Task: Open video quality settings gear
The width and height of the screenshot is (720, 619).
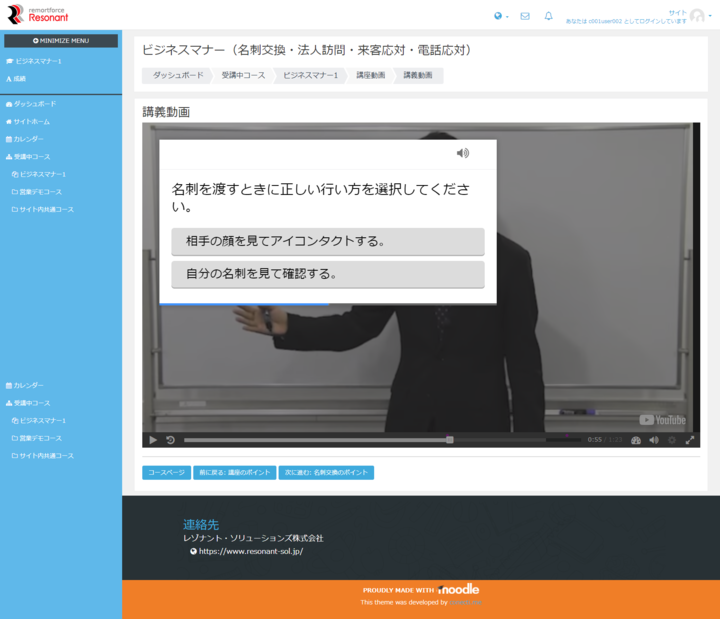Action: [x=672, y=440]
